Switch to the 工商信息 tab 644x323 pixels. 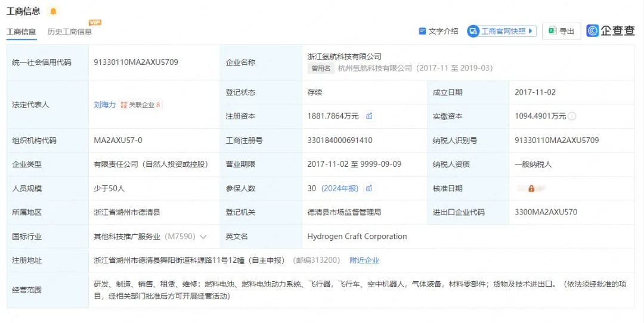coord(21,32)
